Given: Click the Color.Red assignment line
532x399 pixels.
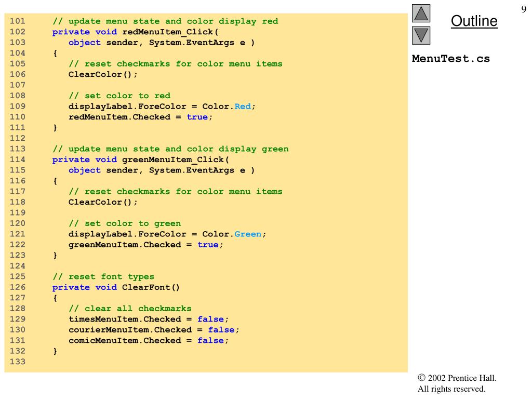Looking at the screenshot, I should [162, 106].
